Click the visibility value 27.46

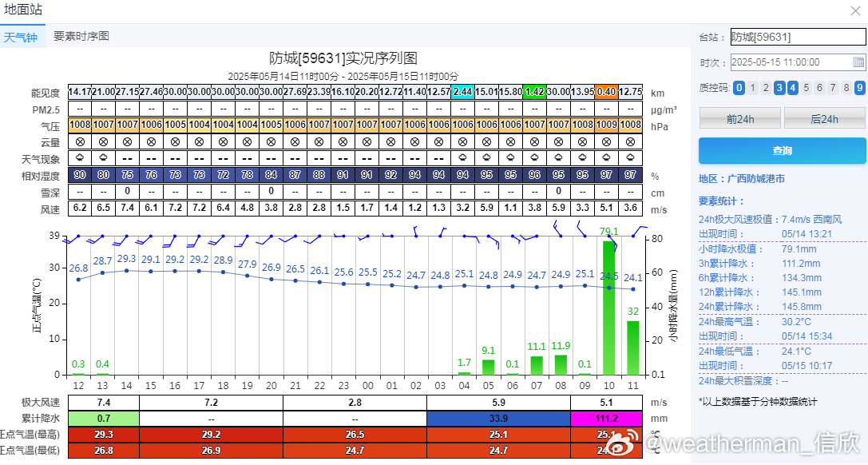pyautogui.click(x=151, y=92)
